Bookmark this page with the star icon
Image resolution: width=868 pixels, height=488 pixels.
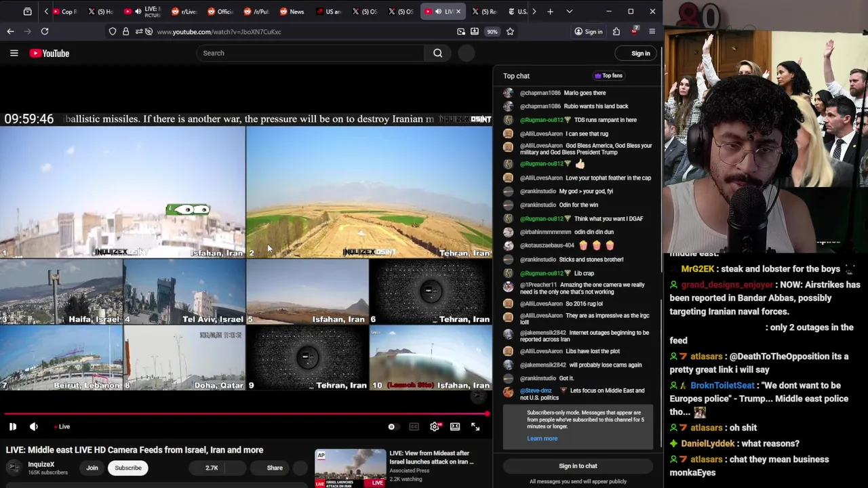[510, 31]
